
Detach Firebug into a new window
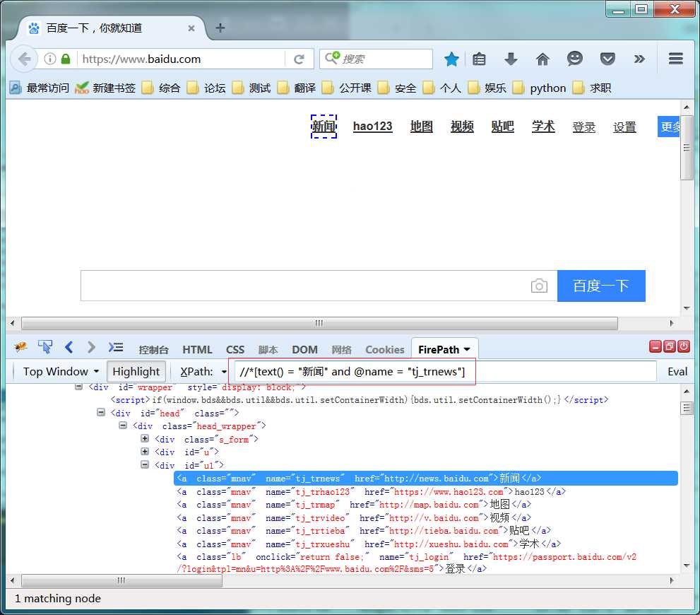(x=669, y=346)
